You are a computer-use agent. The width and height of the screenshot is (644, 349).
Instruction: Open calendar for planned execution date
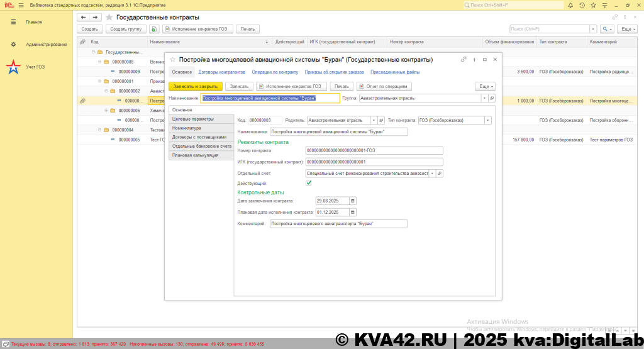(x=352, y=213)
